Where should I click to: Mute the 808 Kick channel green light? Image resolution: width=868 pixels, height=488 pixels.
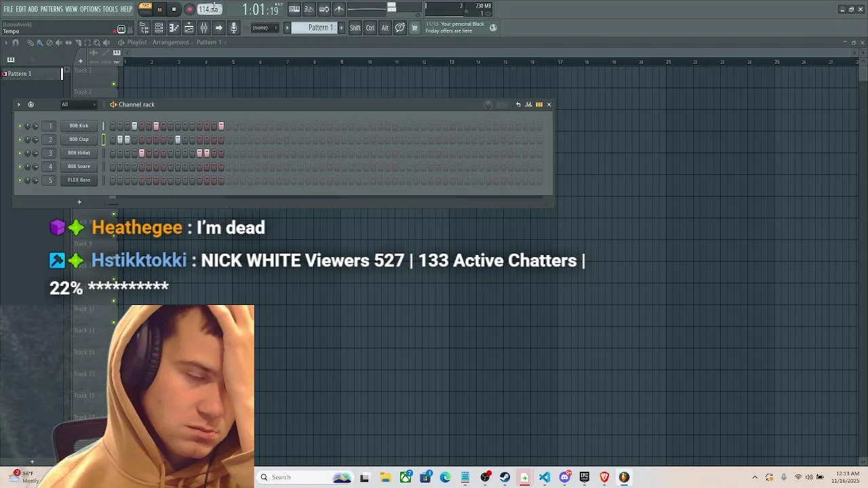[x=20, y=126]
